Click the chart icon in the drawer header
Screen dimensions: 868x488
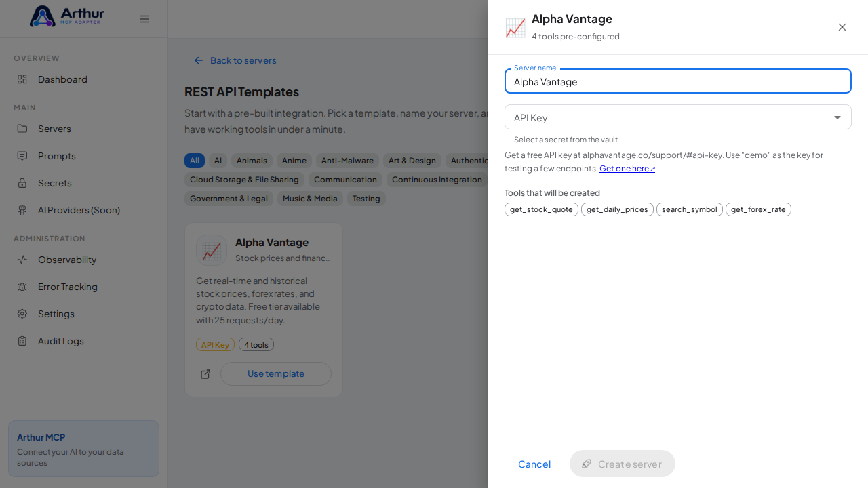(x=515, y=28)
